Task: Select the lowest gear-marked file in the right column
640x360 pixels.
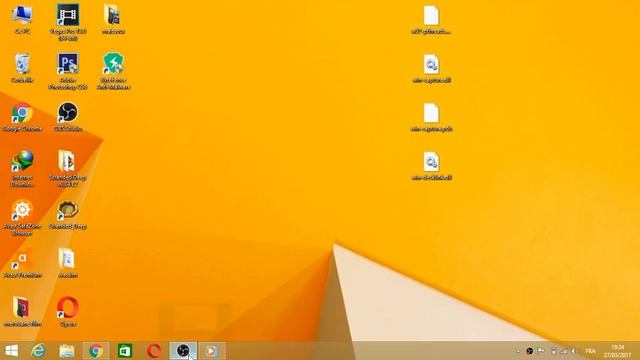Action: tap(431, 162)
